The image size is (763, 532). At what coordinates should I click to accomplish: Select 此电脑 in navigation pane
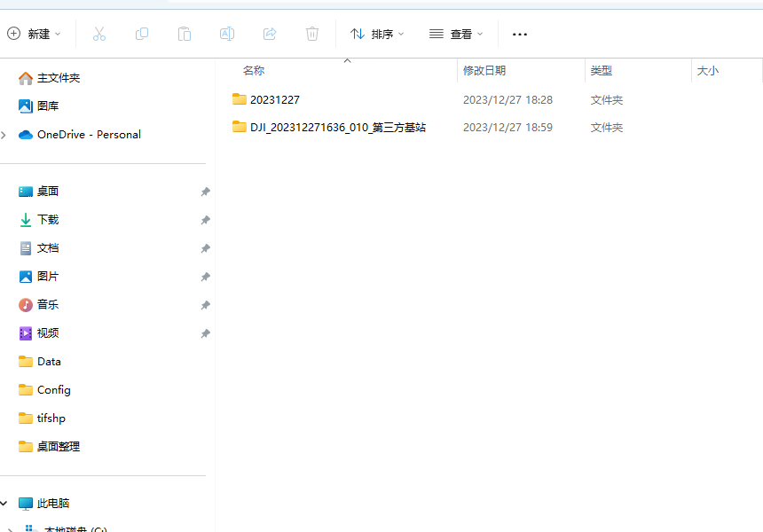click(43, 504)
